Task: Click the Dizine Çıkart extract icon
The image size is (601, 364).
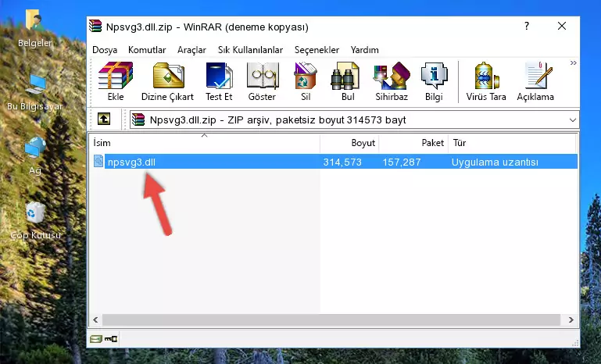Action: pos(168,81)
